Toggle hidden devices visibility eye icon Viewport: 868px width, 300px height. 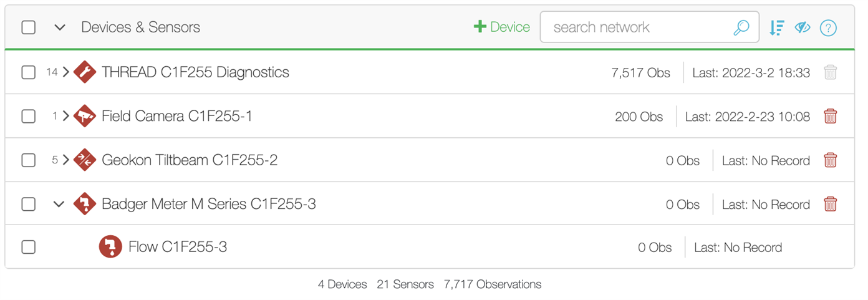(x=803, y=27)
